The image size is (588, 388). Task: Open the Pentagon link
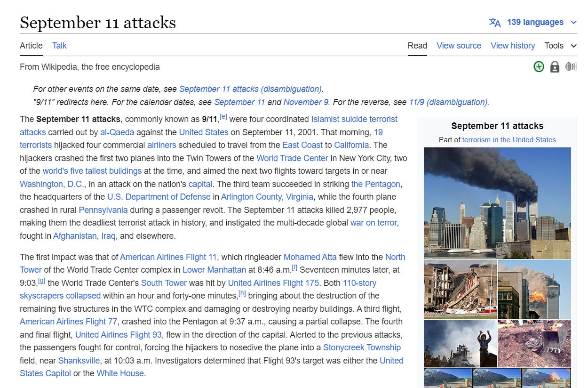(x=375, y=184)
